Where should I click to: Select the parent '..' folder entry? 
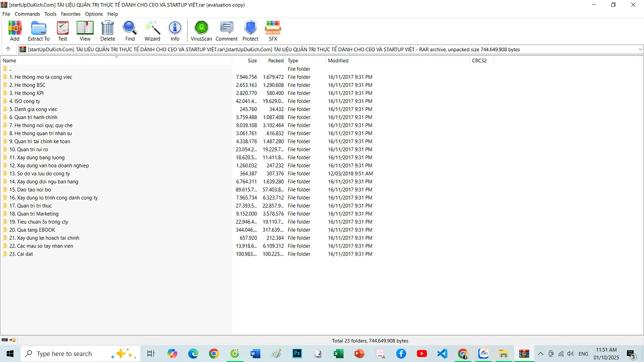(x=10, y=69)
